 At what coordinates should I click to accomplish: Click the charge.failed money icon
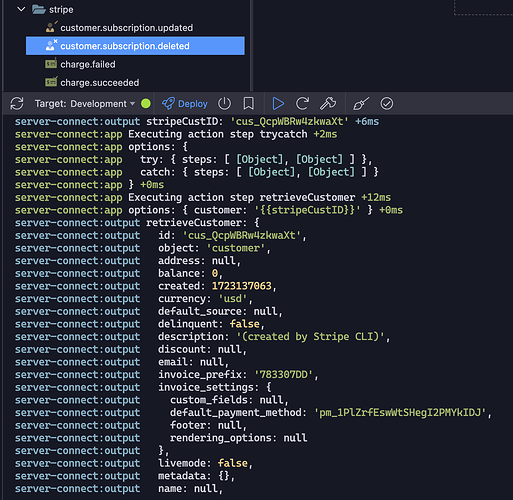click(51, 64)
